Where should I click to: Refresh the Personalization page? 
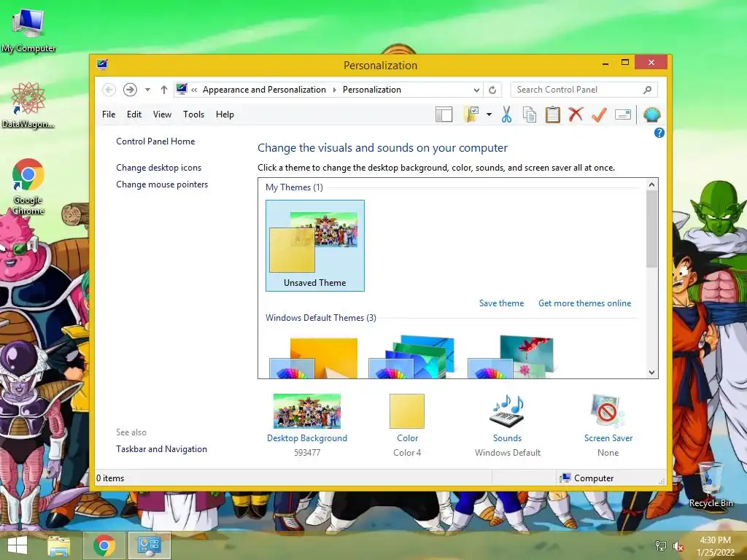(x=492, y=90)
